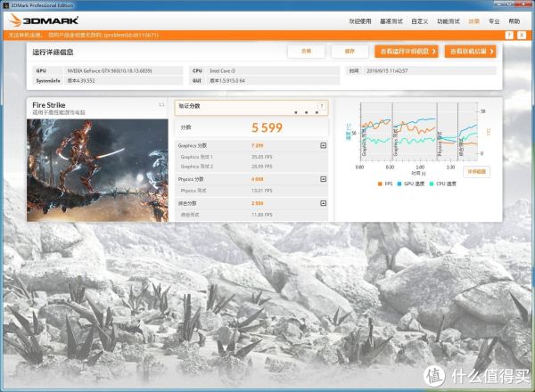
Task: Click the 28.99 FPS Graphics test 2 result
Action: click(x=261, y=167)
